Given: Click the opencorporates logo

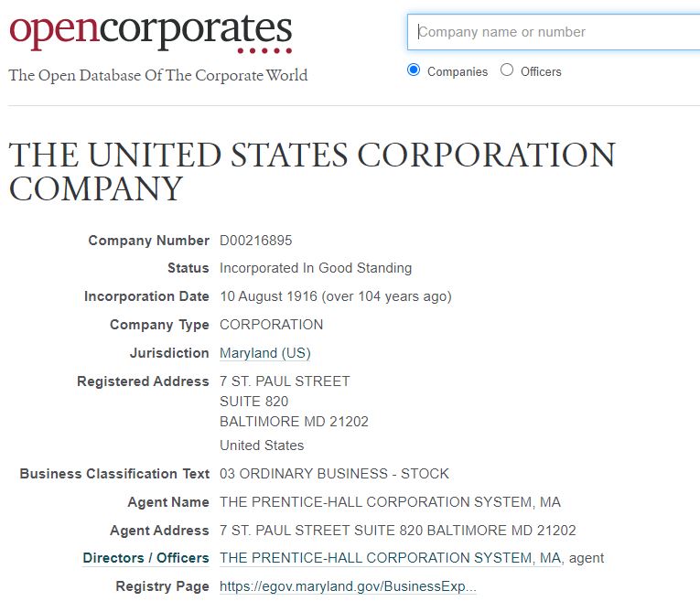Looking at the screenshot, I should coord(150,33).
